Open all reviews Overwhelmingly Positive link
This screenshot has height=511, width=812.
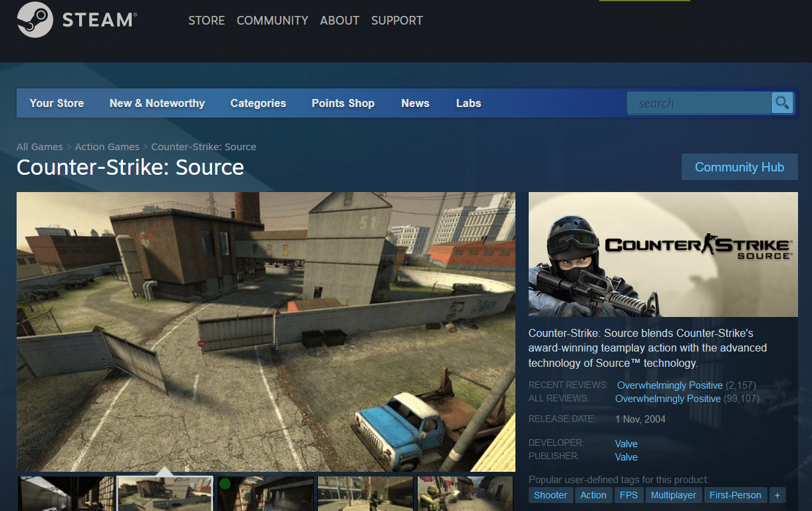point(668,399)
